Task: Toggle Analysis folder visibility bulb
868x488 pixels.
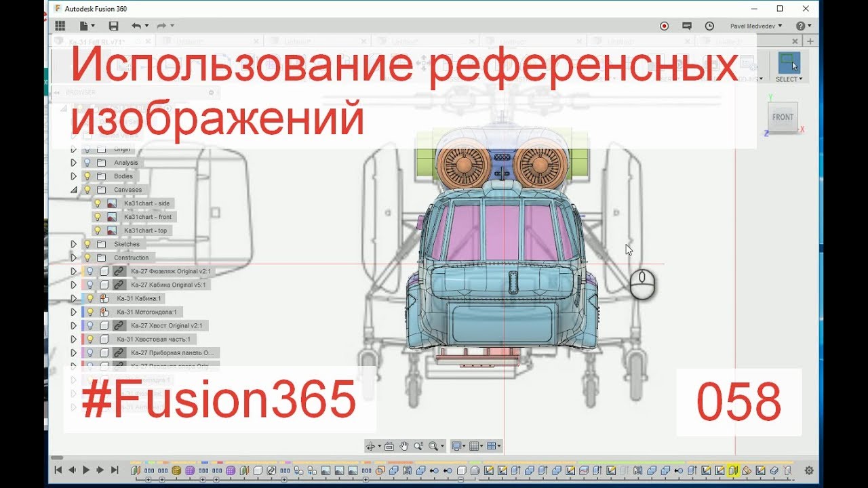Action: tap(87, 163)
